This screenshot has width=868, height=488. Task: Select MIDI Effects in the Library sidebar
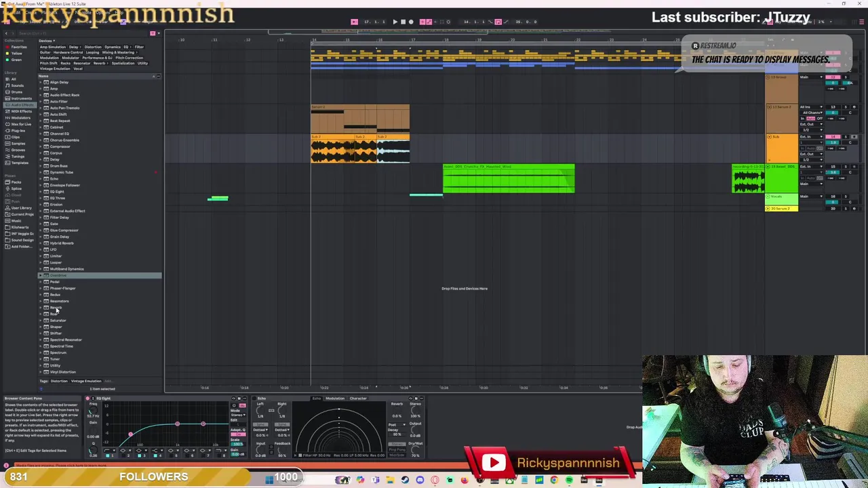pos(20,111)
